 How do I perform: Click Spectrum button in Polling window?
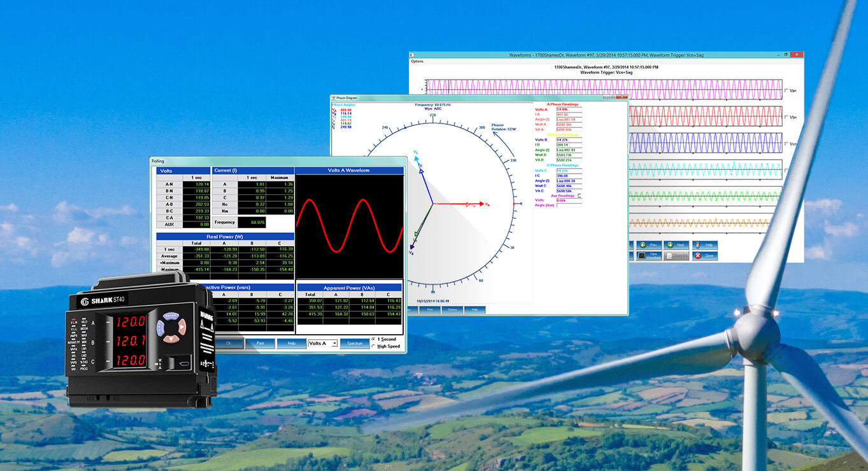(x=354, y=344)
